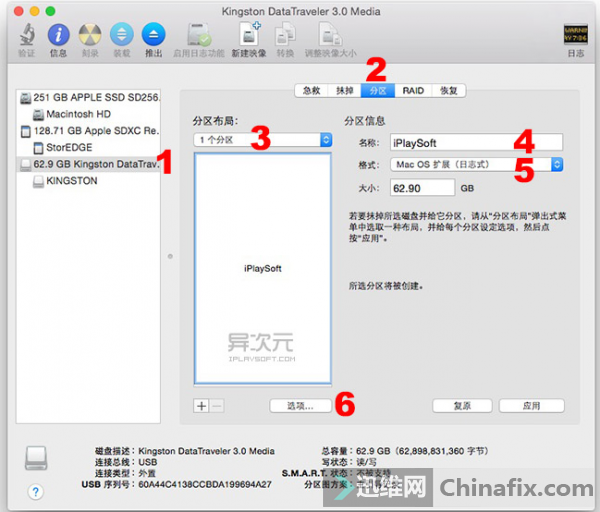Click the 分区信息 heading
Image resolution: width=600 pixels, height=512 pixels.
coord(365,121)
